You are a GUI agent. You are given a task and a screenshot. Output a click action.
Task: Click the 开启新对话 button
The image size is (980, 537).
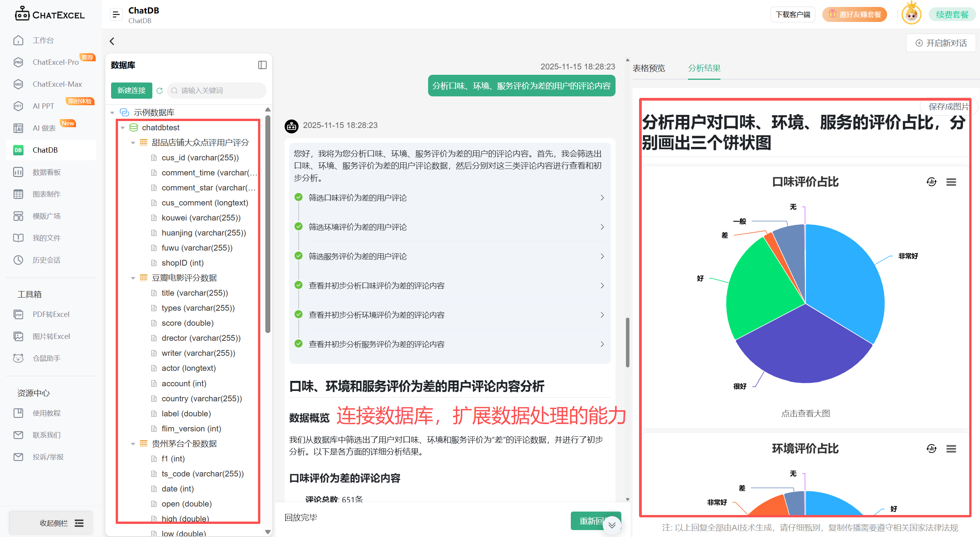pos(941,43)
